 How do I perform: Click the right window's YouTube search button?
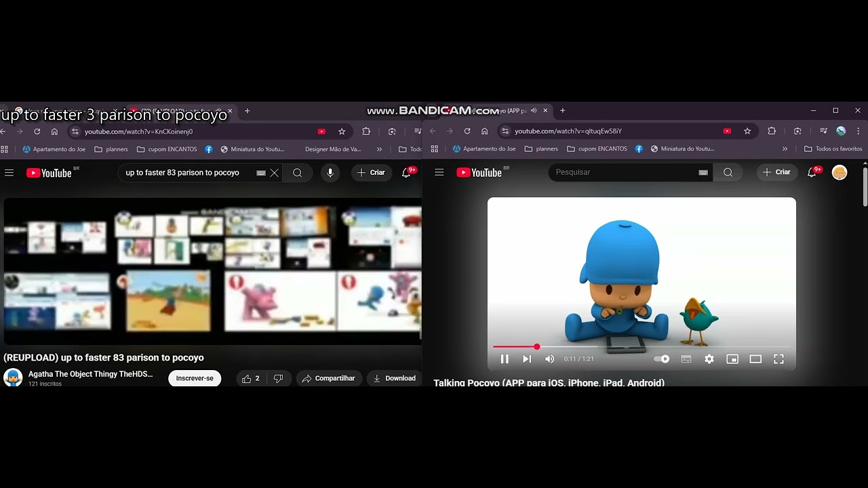coord(728,172)
